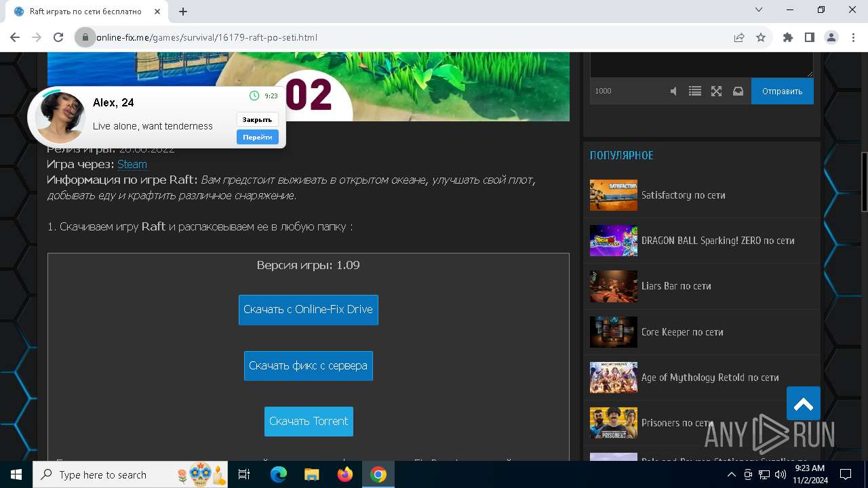Open the chat inbox icon
Screen dimensions: 868x488
click(738, 91)
